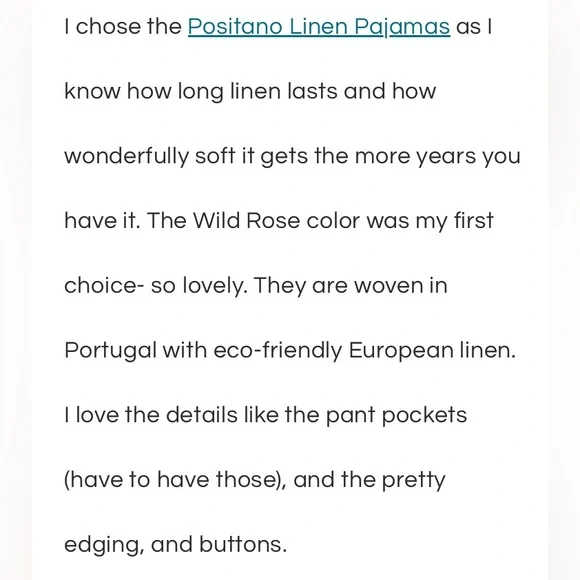Click the word 'edging,'
Image resolution: width=580 pixels, height=580 pixels.
(104, 544)
